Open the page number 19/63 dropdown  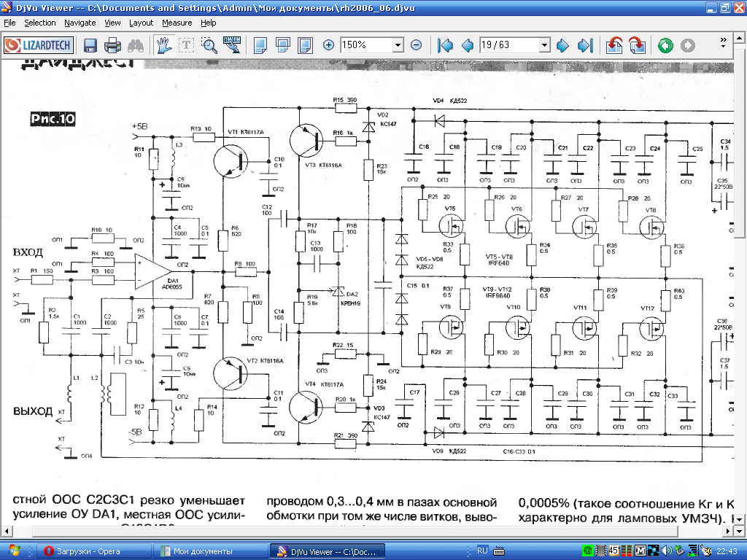tap(544, 45)
